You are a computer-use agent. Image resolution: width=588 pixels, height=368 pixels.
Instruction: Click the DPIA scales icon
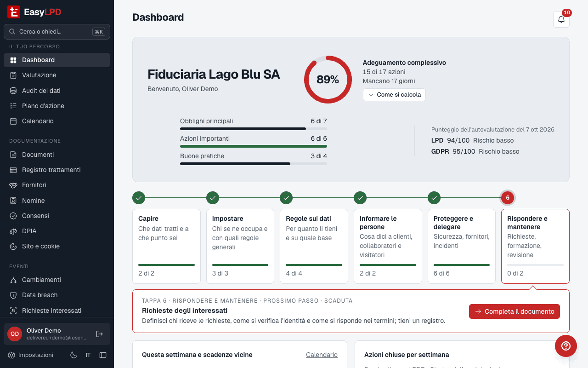(x=13, y=231)
